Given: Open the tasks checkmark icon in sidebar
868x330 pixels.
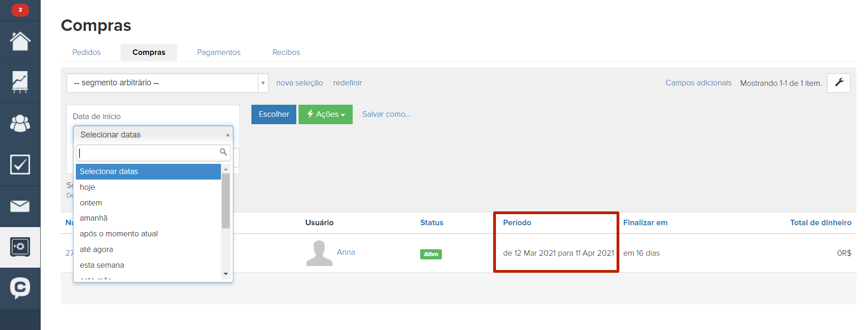Looking at the screenshot, I should (x=20, y=165).
